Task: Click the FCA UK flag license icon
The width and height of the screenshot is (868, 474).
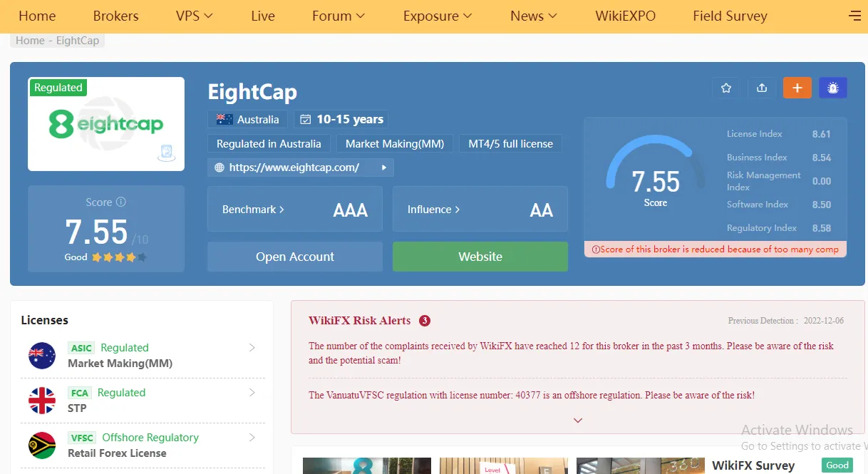Action: pos(42,401)
